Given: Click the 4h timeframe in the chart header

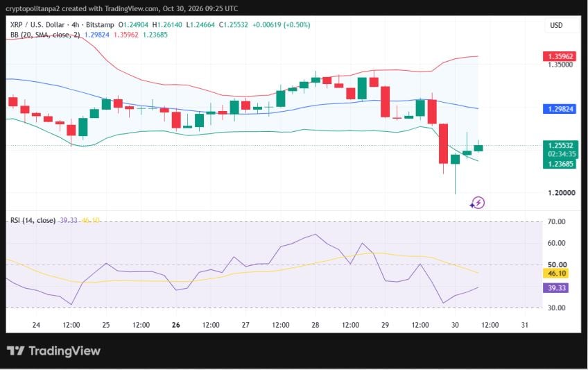Looking at the screenshot, I should pyautogui.click(x=75, y=25).
